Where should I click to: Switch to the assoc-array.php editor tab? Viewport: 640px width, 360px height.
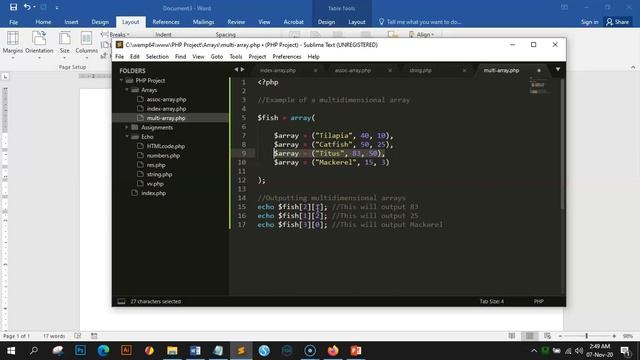tap(353, 70)
